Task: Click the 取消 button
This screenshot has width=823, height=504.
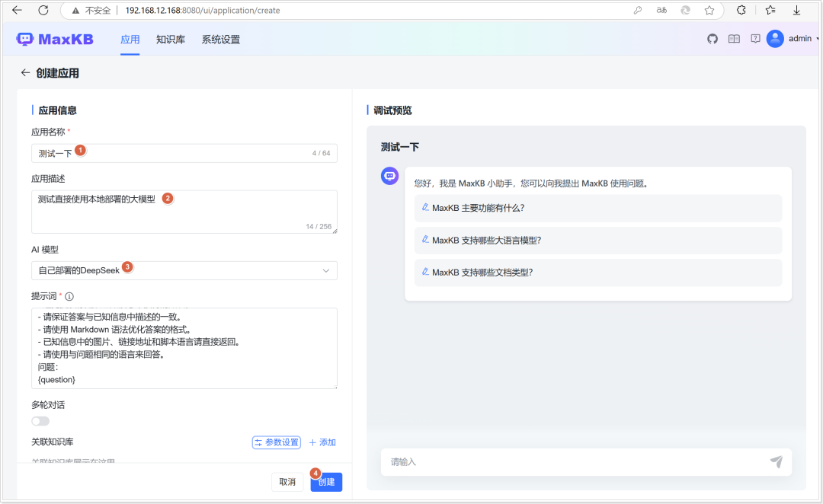Action: pyautogui.click(x=287, y=482)
